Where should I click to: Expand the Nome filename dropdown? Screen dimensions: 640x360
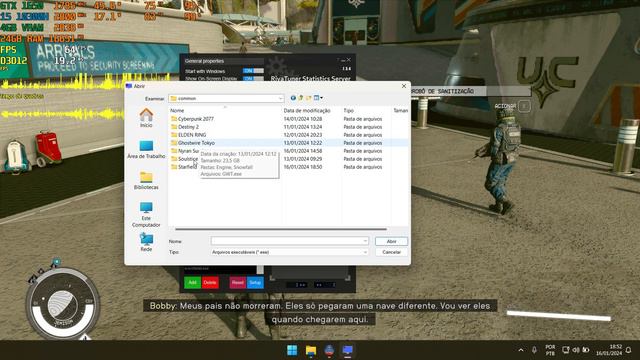coord(365,241)
